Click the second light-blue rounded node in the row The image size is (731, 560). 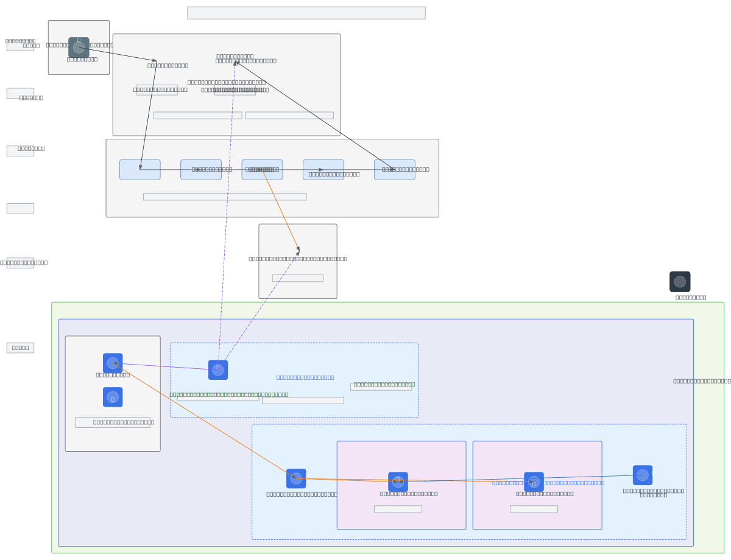pos(201,170)
